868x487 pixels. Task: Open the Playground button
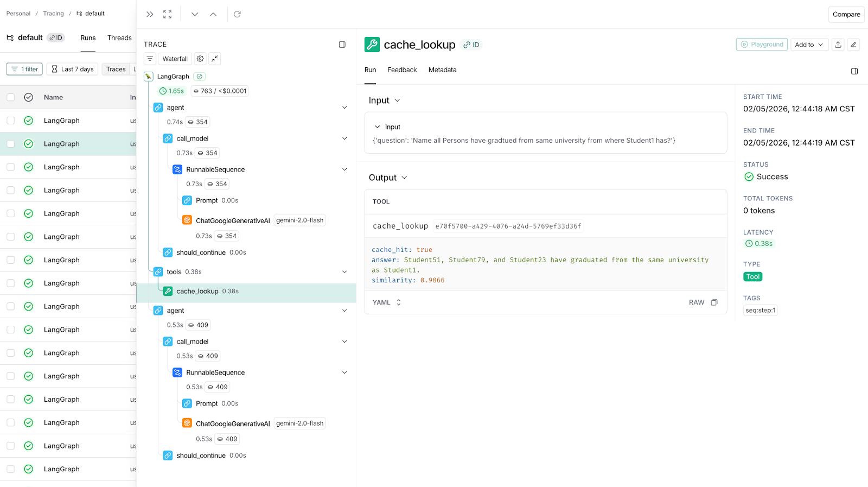click(x=762, y=45)
